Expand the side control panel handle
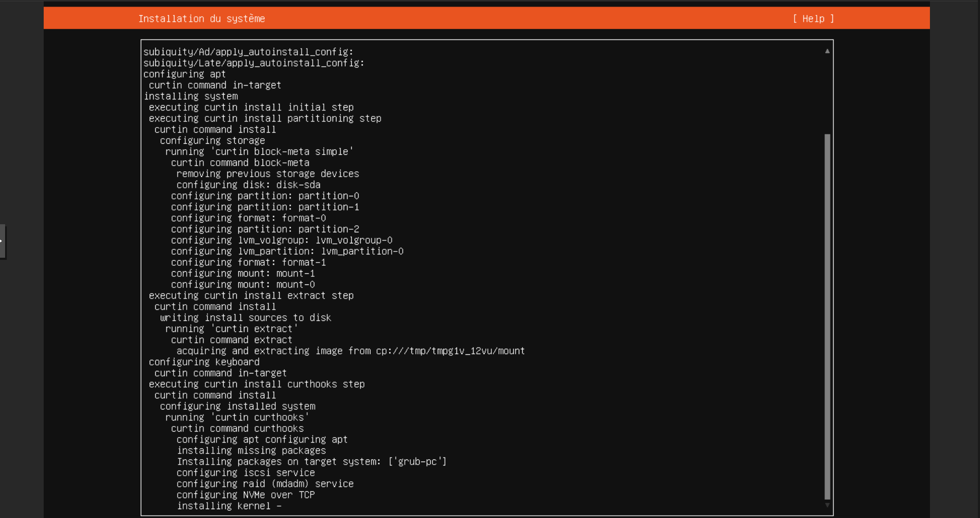 click(x=2, y=241)
